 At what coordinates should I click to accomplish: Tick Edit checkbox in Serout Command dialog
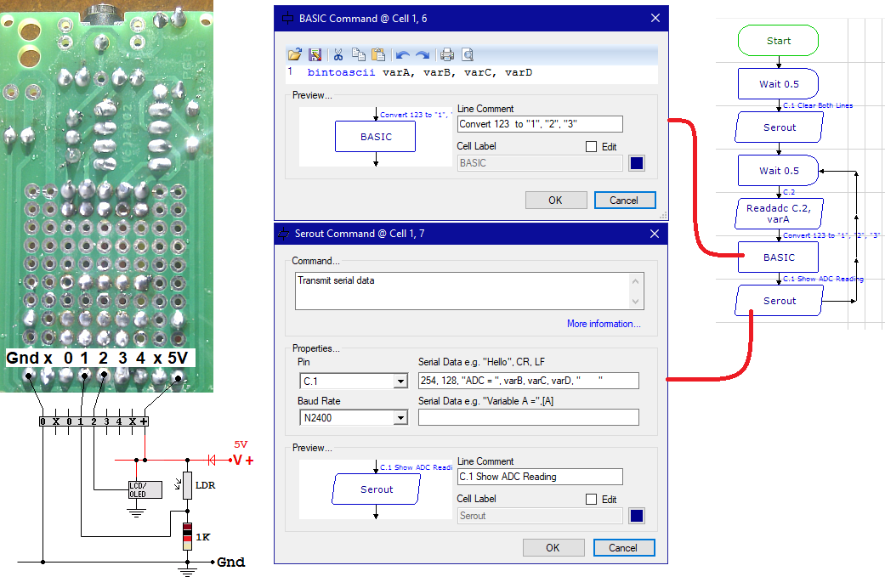click(x=592, y=500)
